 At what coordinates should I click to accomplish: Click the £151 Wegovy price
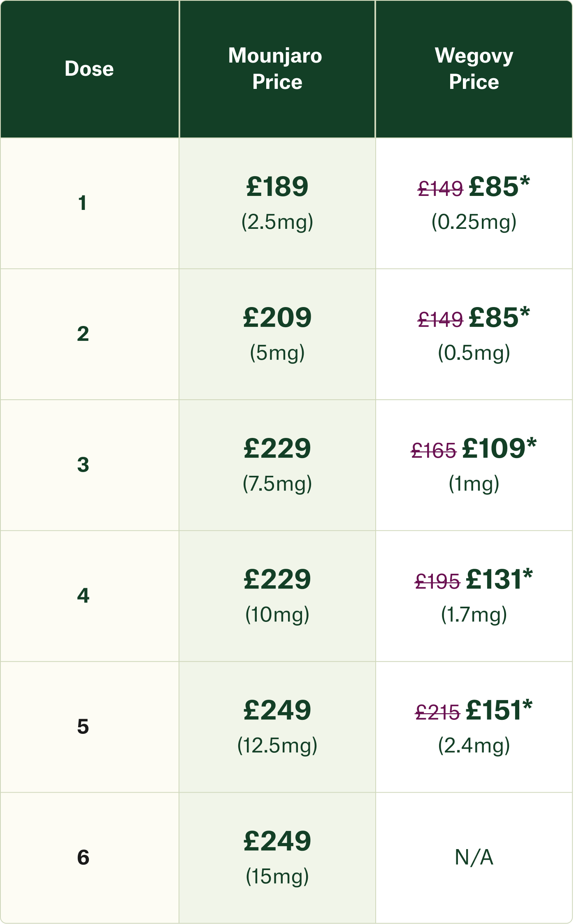pyautogui.click(x=500, y=710)
